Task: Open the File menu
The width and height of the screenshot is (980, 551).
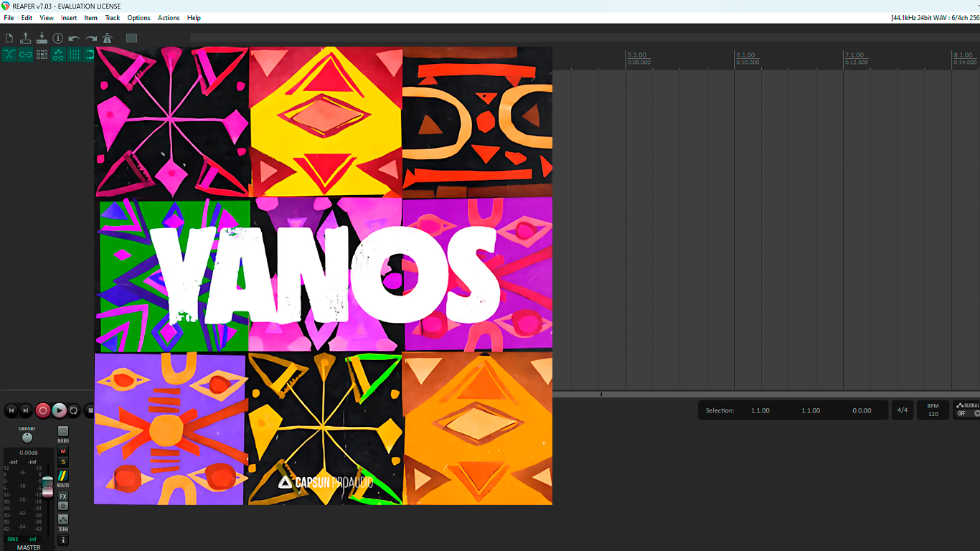Action: [9, 18]
